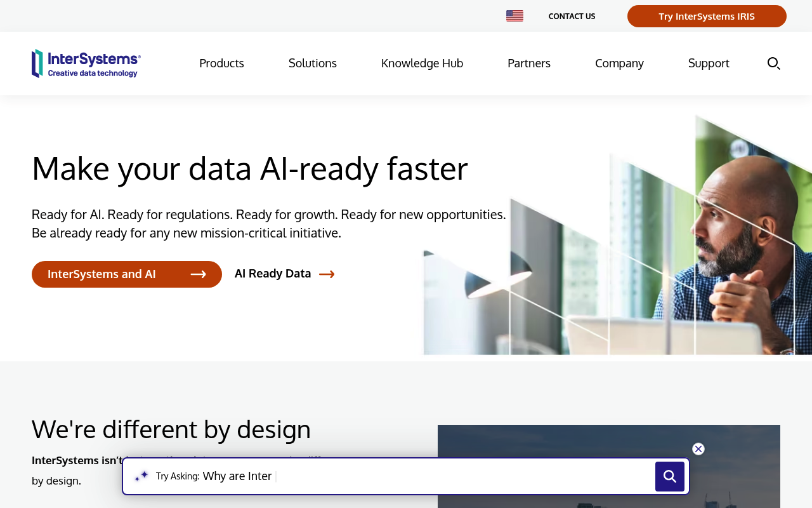The image size is (812, 508).
Task: Click the skyline image beside different by design
Action: [609, 466]
